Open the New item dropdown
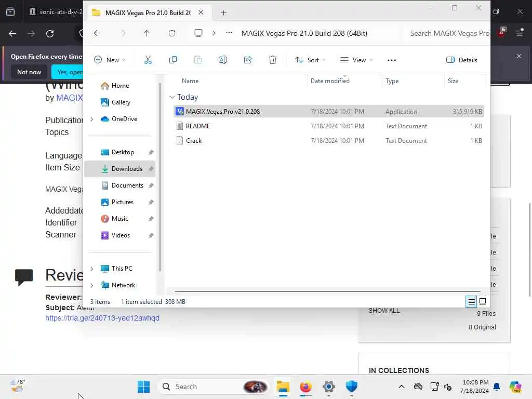This screenshot has height=399, width=532. pyautogui.click(x=110, y=60)
